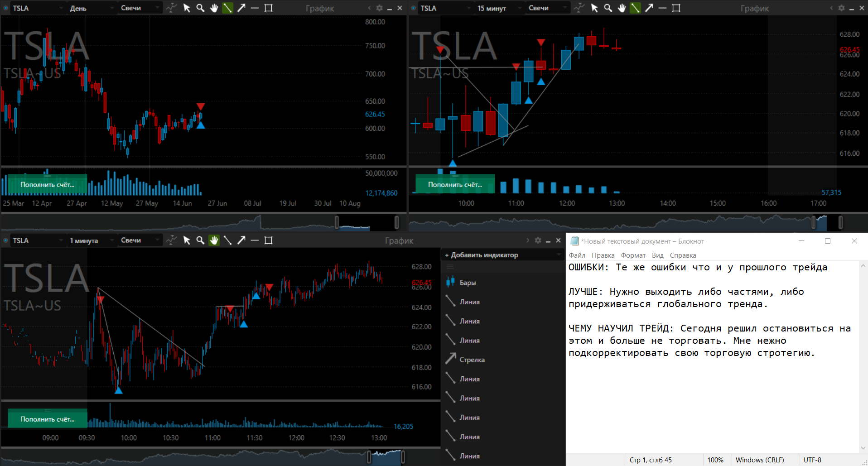Grab the left range handle below daily chart
Screen dimensions: 868x466
337,222
